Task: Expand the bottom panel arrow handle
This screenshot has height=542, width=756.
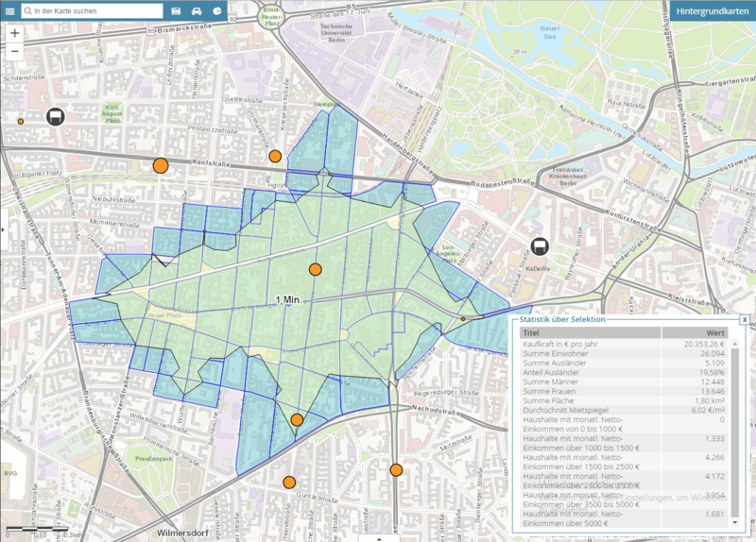Action: 378,538
